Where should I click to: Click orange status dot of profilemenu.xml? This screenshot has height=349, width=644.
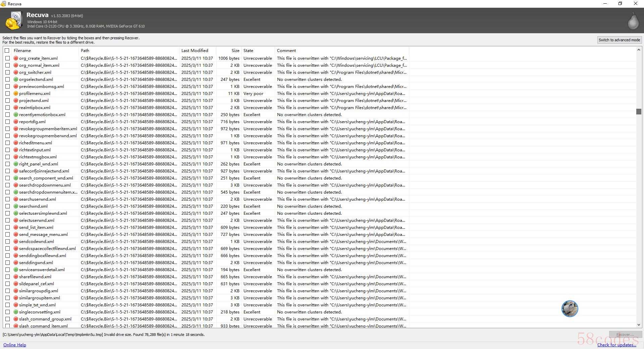[16, 94]
